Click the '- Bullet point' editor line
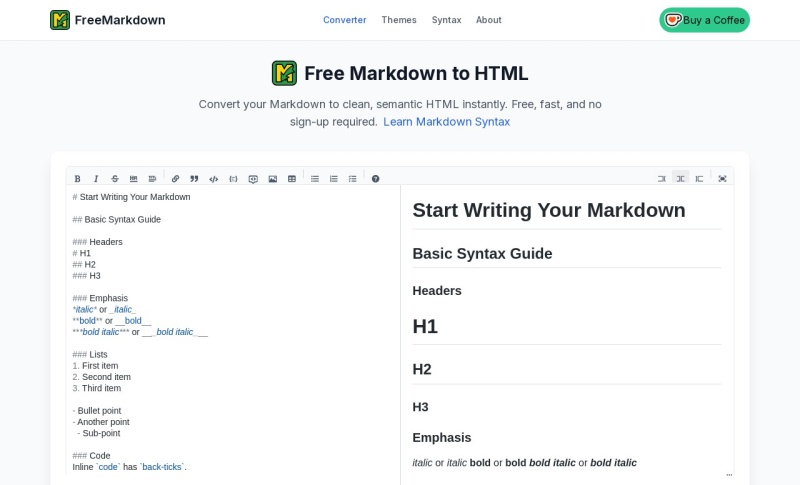This screenshot has width=800, height=485. click(97, 410)
